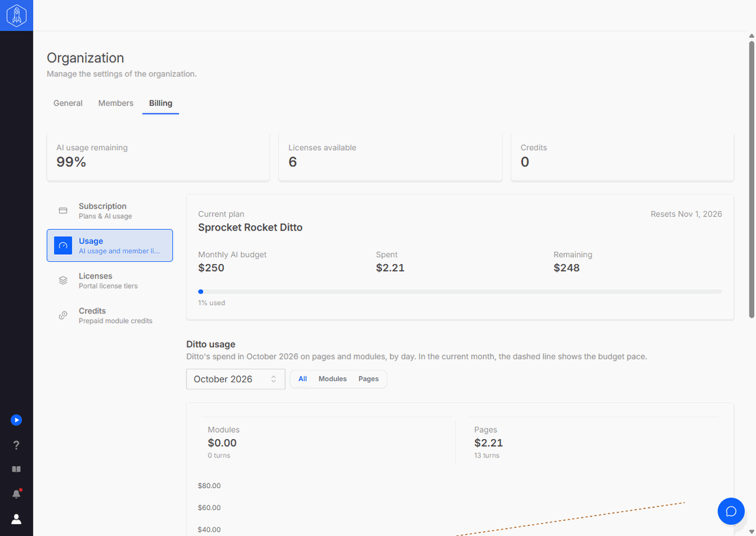756x536 pixels.
Task: Open Credits prepaid module section
Action: tap(110, 315)
